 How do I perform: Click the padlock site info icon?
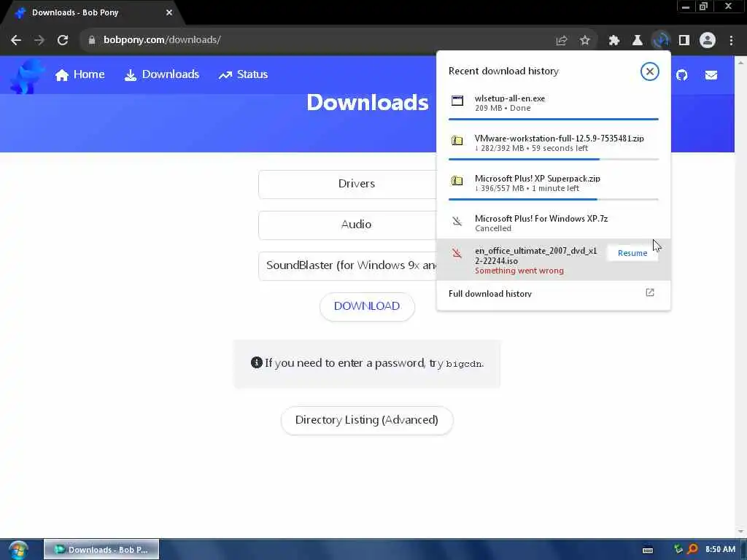[91, 40]
